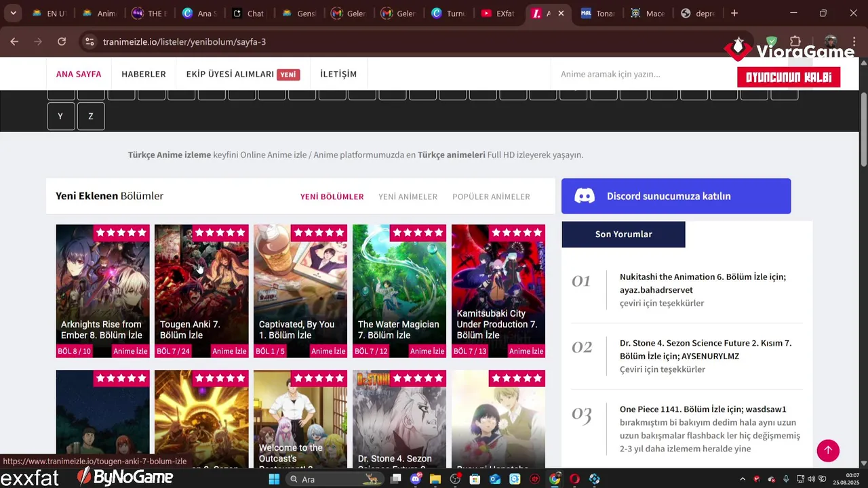Filter anime list by letter Z
The width and height of the screenshot is (868, 488).
point(91,117)
